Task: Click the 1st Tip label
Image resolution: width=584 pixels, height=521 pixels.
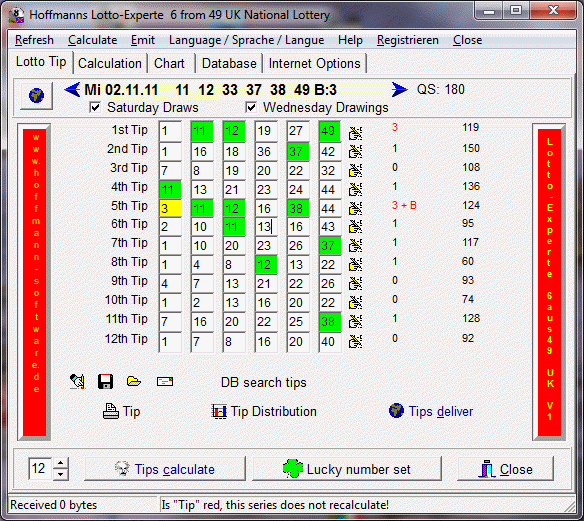Action: pos(130,130)
